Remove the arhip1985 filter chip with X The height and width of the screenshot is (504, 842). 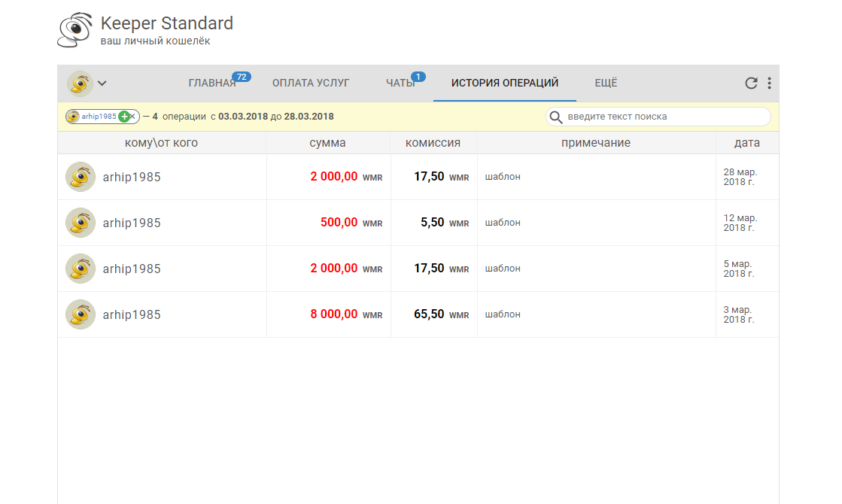coord(132,117)
